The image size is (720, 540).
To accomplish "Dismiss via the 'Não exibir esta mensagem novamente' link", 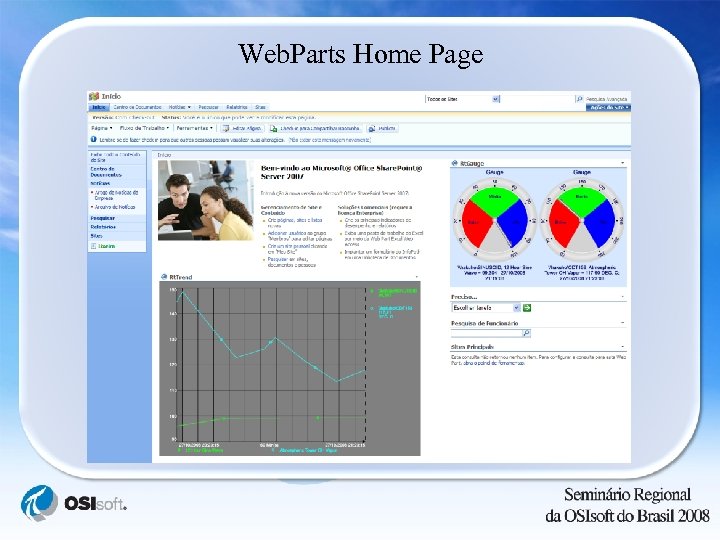I will point(330,140).
